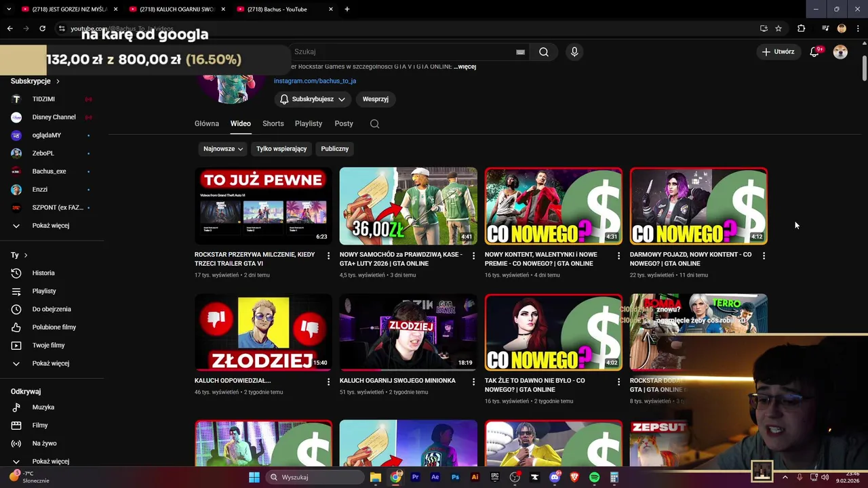Switch to the Wideo tab
The height and width of the screenshot is (488, 868).
point(241,123)
